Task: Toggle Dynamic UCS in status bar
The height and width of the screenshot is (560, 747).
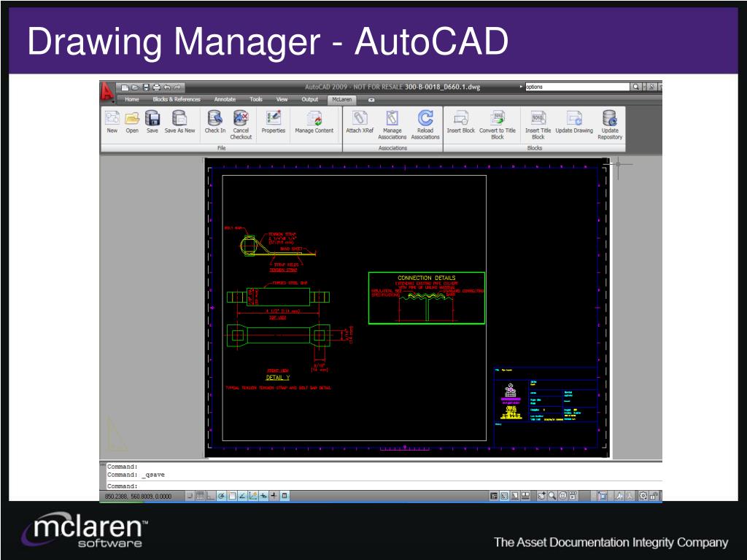Action: point(253,496)
